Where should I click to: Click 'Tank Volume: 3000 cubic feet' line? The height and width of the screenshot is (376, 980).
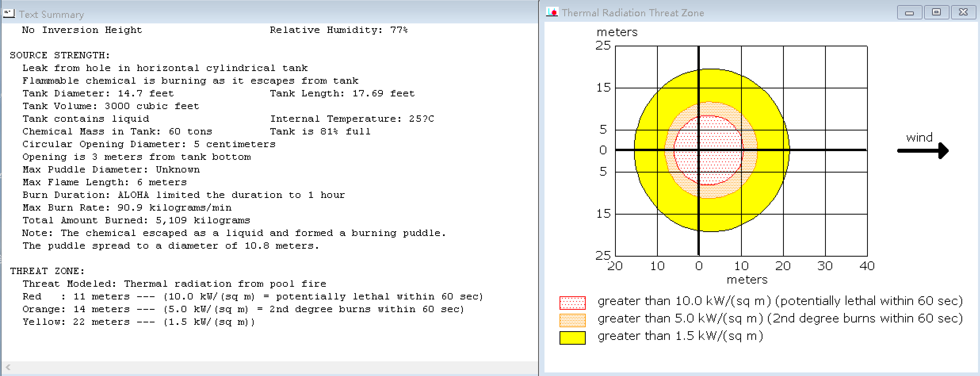111,106
